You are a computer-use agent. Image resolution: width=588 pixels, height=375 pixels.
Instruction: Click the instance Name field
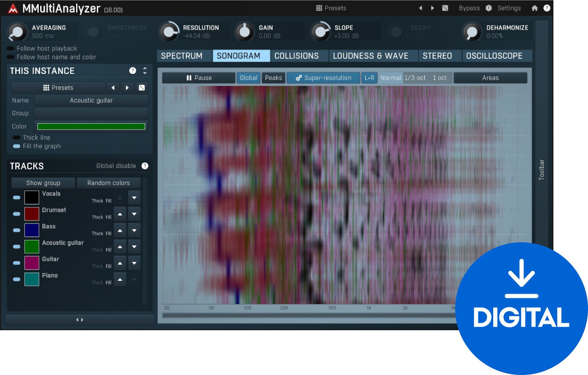(x=91, y=100)
